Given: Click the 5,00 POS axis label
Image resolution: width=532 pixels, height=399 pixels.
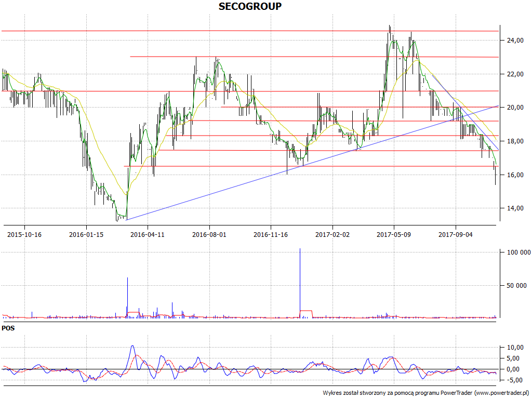Looking at the screenshot, I should (514, 358).
